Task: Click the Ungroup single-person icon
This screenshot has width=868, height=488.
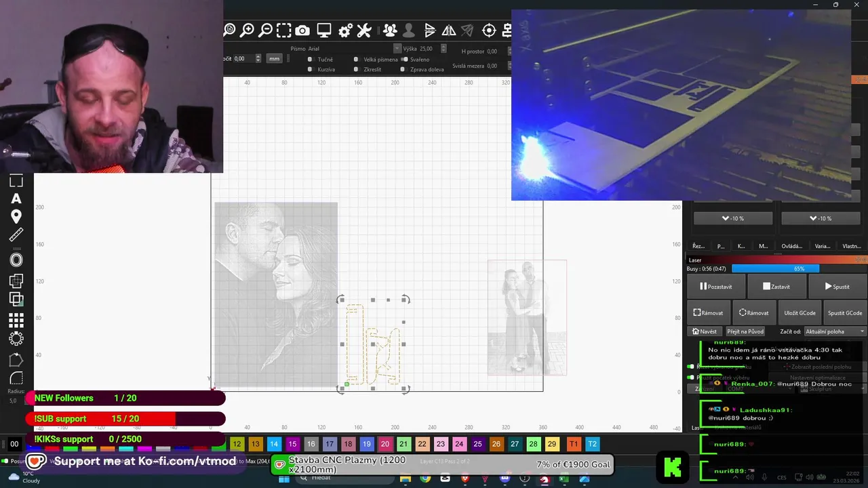Action: 408,30
